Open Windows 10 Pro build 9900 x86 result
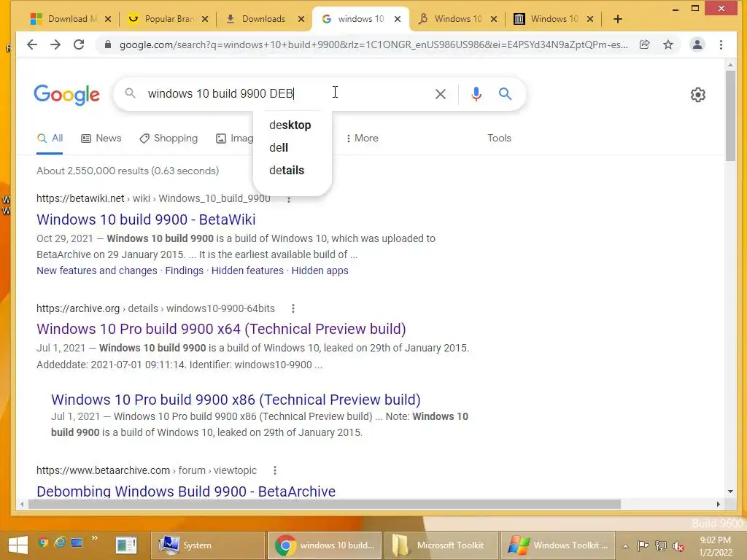 (x=236, y=400)
